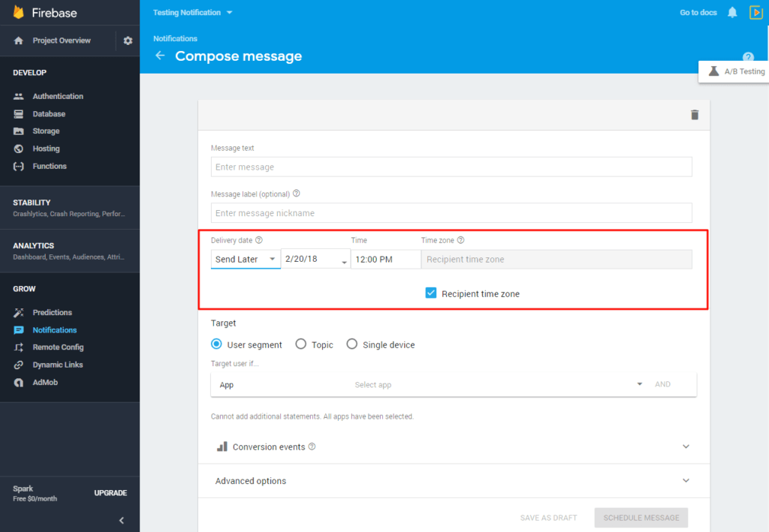Open the help question mark icon

pyautogui.click(x=748, y=57)
